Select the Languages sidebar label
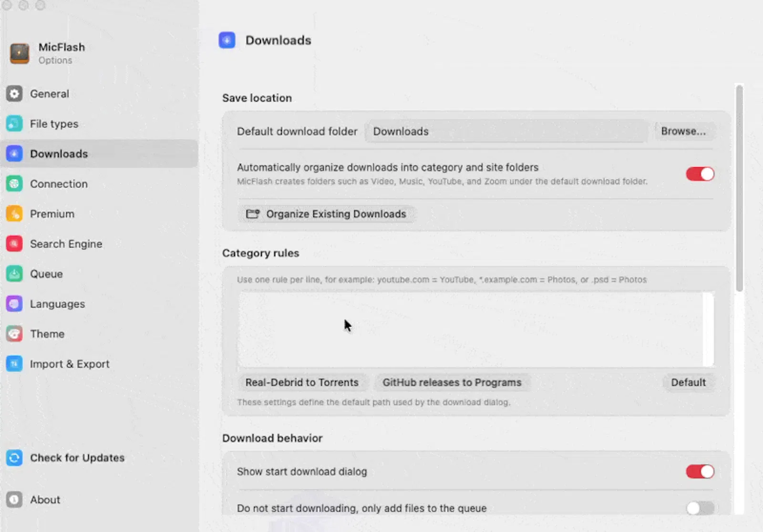Screen dimensions: 763x532 click(57, 304)
